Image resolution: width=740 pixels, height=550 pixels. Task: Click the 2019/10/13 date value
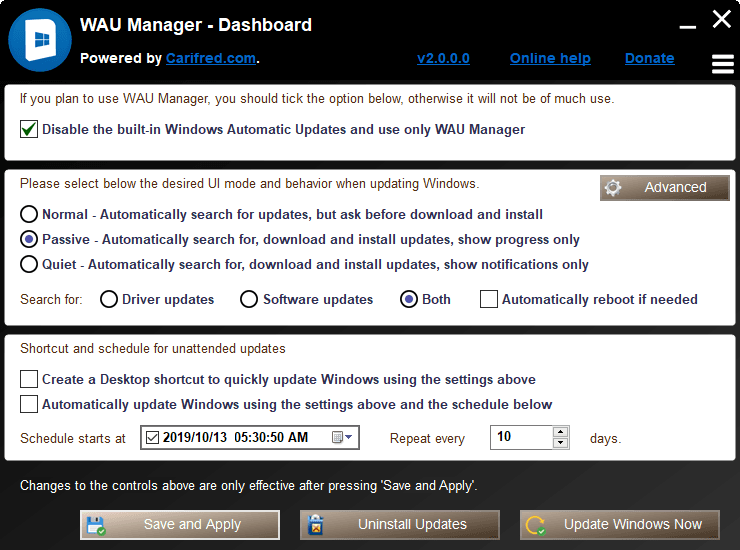195,437
